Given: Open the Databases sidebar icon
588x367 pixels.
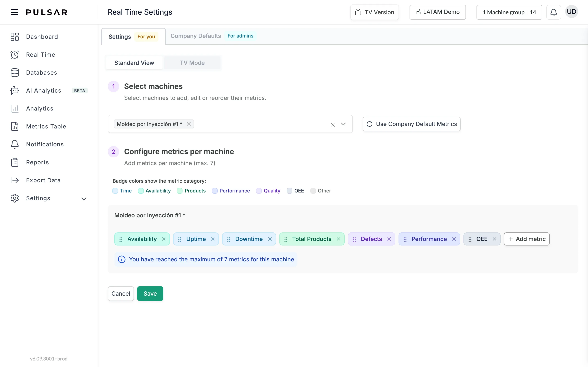Looking at the screenshot, I should (x=14, y=73).
